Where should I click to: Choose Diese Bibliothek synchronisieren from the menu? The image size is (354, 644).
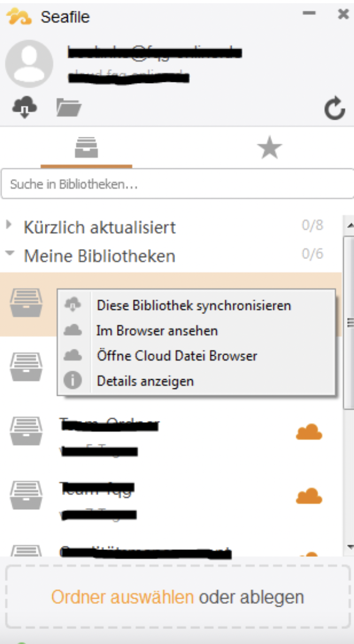click(194, 305)
